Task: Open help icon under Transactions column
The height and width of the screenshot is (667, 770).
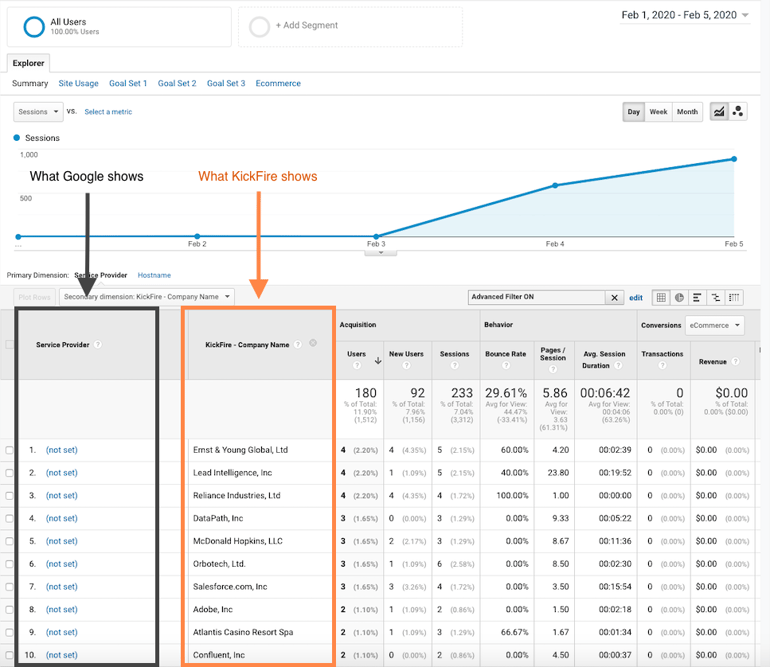Action: pyautogui.click(x=662, y=365)
